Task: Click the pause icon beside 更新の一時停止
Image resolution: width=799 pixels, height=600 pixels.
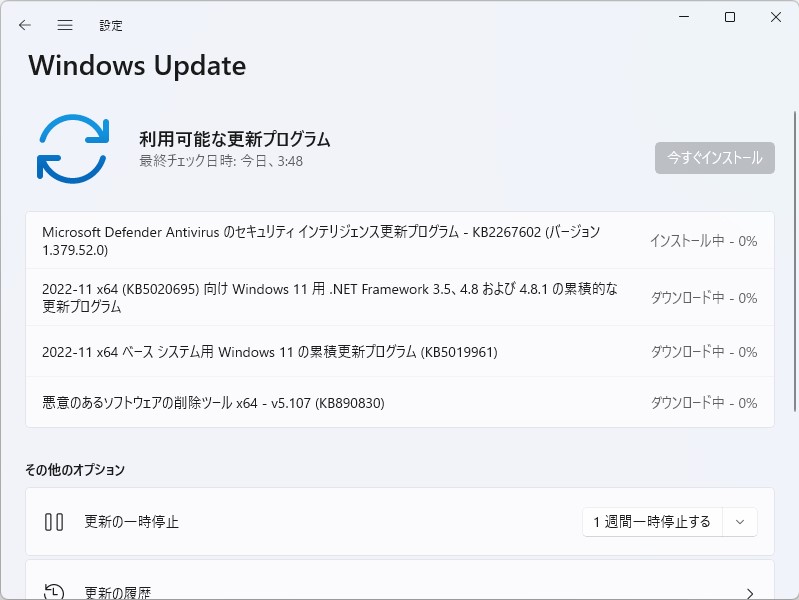Action: pyautogui.click(x=54, y=522)
